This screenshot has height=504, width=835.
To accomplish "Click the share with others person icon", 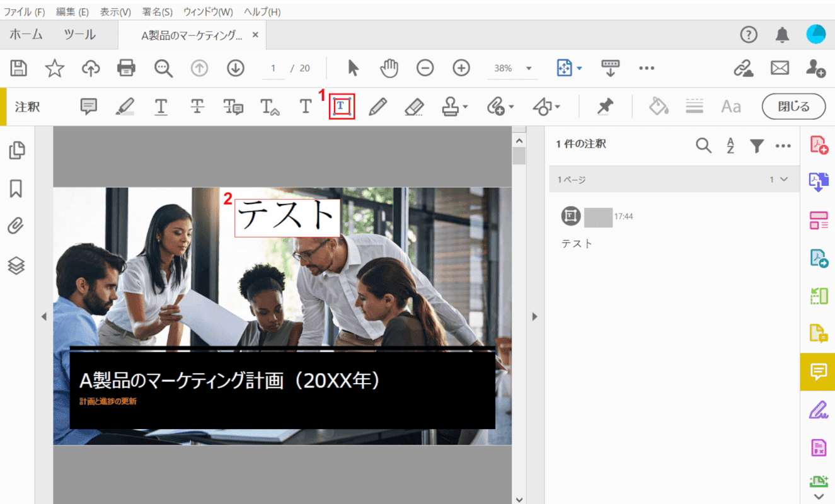I will [816, 68].
